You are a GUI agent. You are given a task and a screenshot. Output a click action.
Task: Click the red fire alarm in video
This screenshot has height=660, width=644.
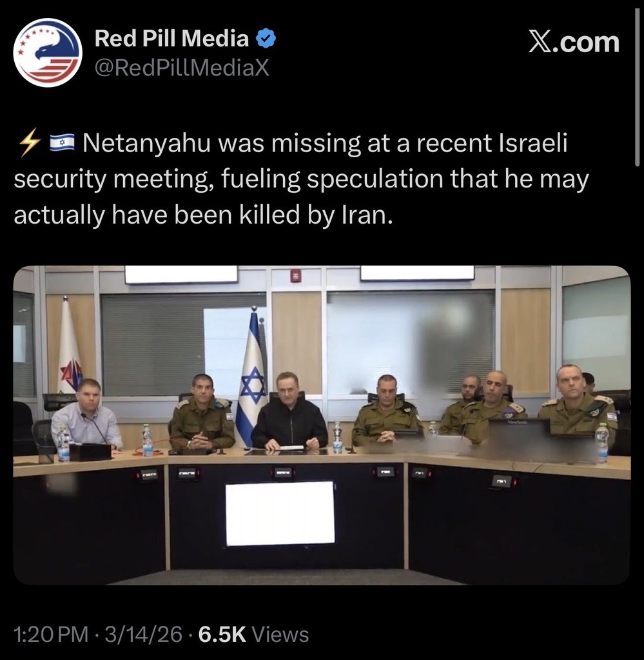[x=296, y=276]
